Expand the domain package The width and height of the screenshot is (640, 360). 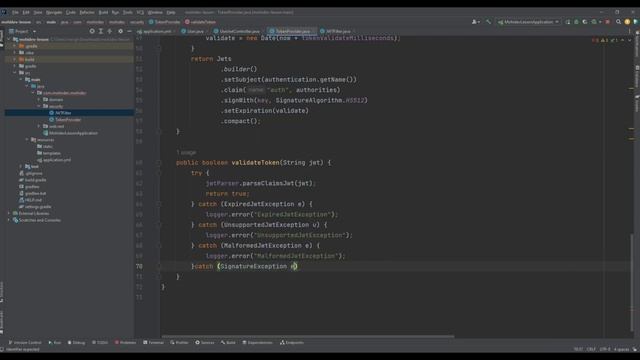pyautogui.click(x=39, y=100)
